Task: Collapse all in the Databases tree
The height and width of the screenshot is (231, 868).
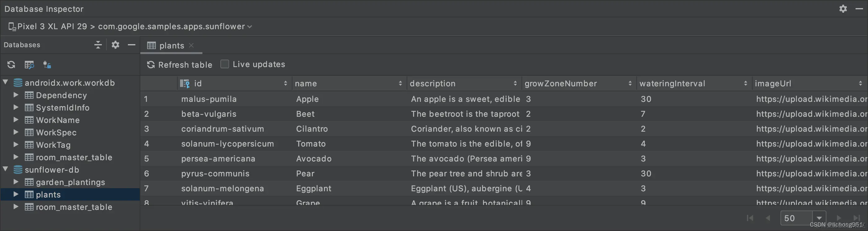Action: click(x=98, y=44)
